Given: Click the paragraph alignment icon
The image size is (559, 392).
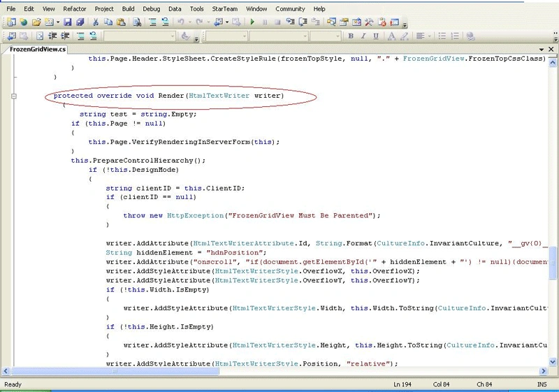Looking at the screenshot, I should (x=421, y=36).
